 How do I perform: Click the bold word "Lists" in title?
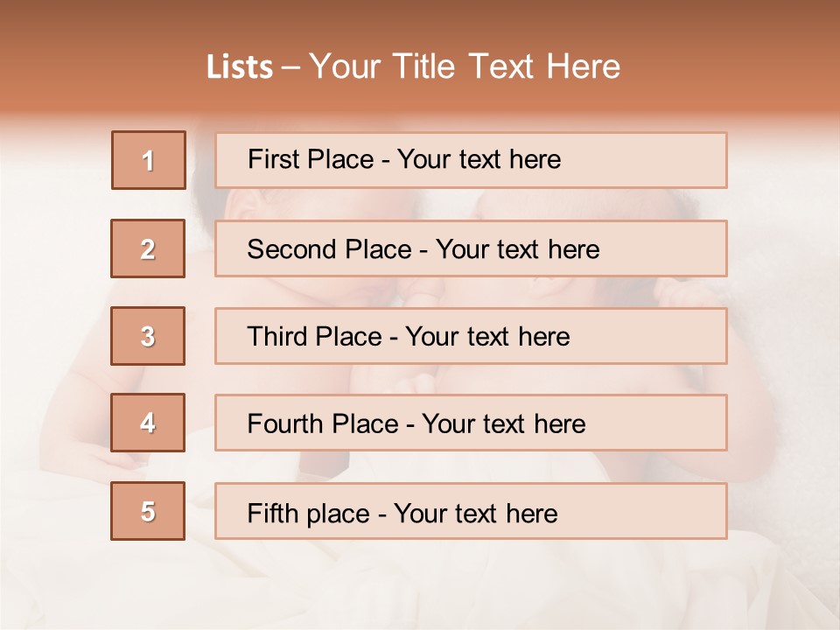point(240,67)
